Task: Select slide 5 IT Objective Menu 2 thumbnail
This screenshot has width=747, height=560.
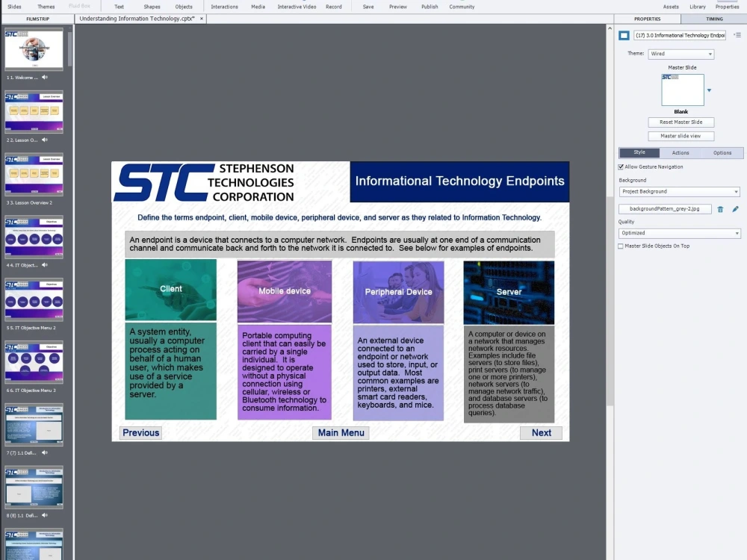Action: point(34,299)
